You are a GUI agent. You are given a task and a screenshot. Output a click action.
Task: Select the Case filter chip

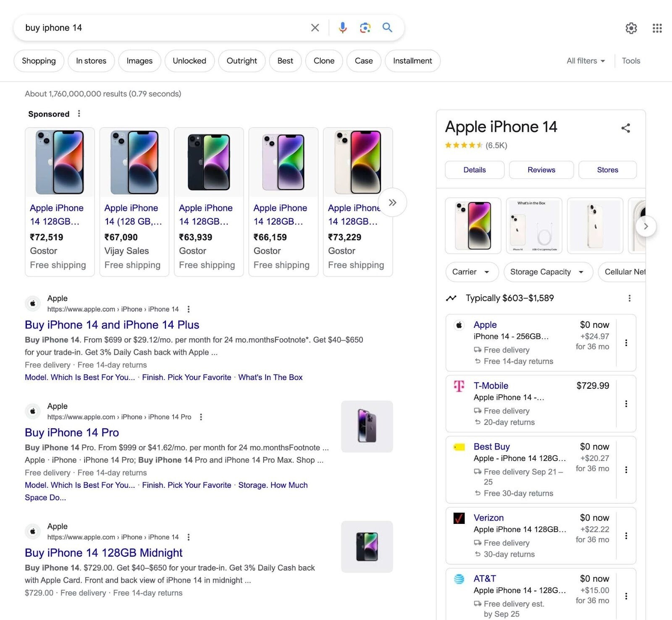[364, 61]
